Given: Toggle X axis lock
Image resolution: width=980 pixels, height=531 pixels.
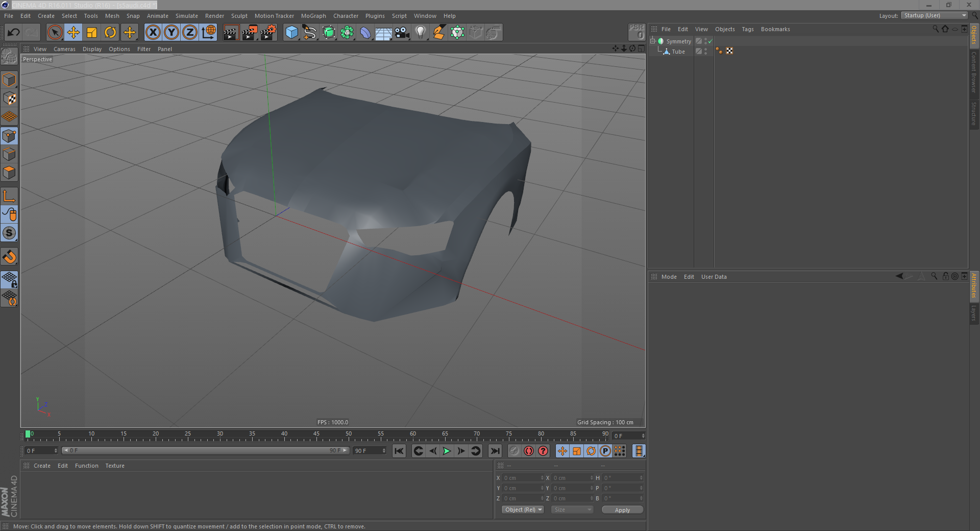Looking at the screenshot, I should click(153, 33).
